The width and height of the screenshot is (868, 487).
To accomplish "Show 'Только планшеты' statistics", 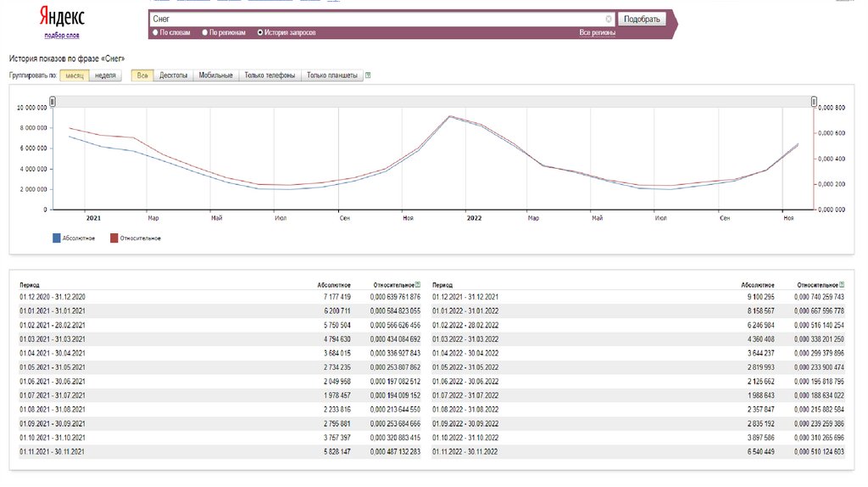I will 332,76.
